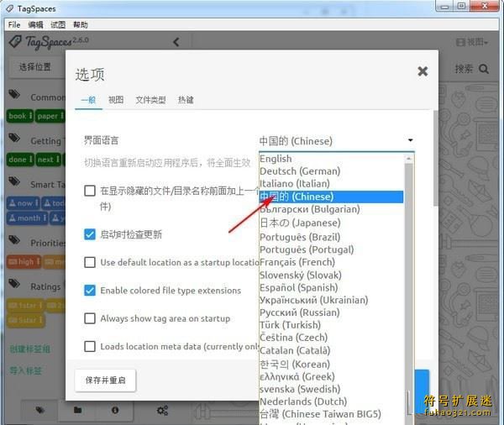Image resolution: width=504 pixels, height=425 pixels.
Task: Choose Bulgarian language option
Action: click(332, 209)
